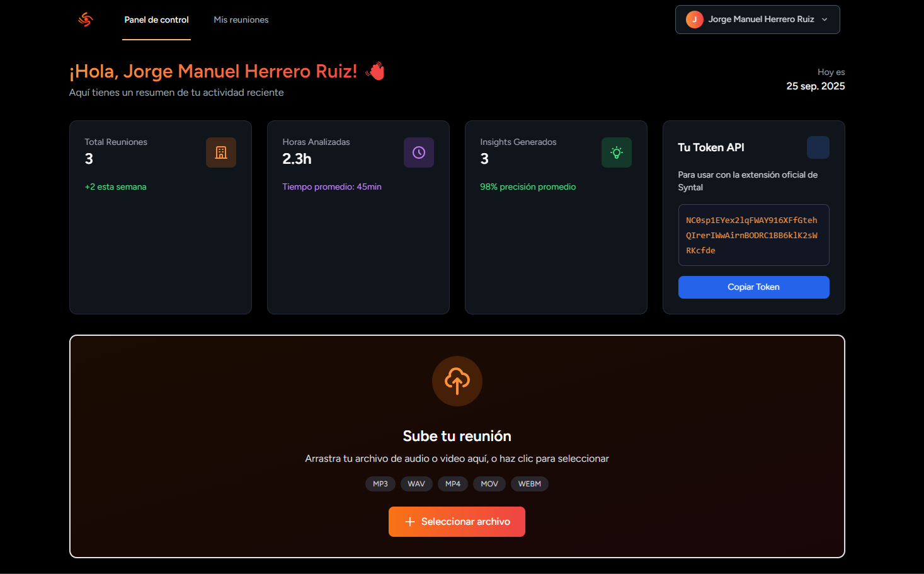Click the WAV format badge
This screenshot has width=924, height=574.
pos(416,484)
